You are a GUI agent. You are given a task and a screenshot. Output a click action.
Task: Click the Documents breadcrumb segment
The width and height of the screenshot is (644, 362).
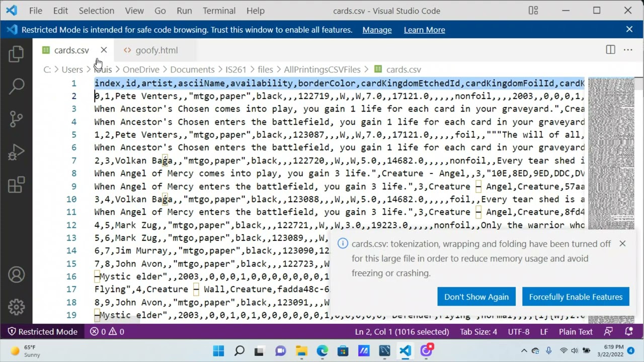pos(192,69)
